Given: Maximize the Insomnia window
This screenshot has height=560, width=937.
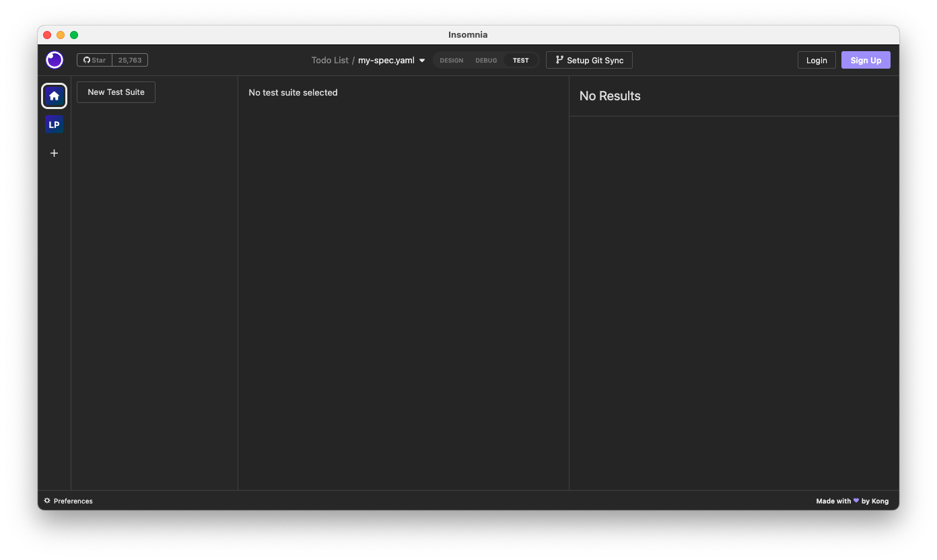Looking at the screenshot, I should click(x=74, y=35).
